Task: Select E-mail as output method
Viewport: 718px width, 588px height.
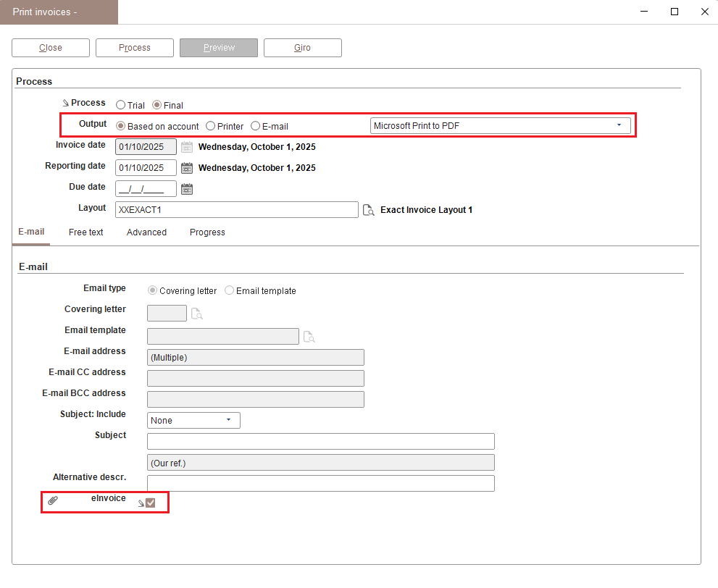Action: 256,126
